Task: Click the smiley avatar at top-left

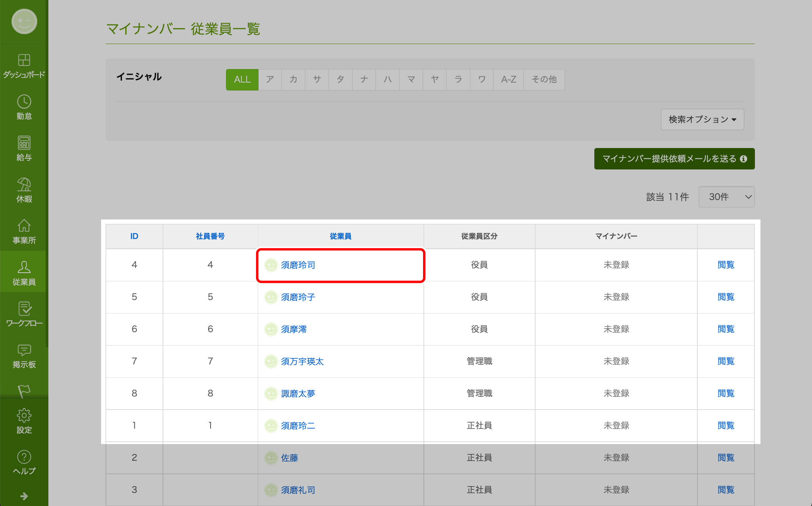Action: coord(24,21)
